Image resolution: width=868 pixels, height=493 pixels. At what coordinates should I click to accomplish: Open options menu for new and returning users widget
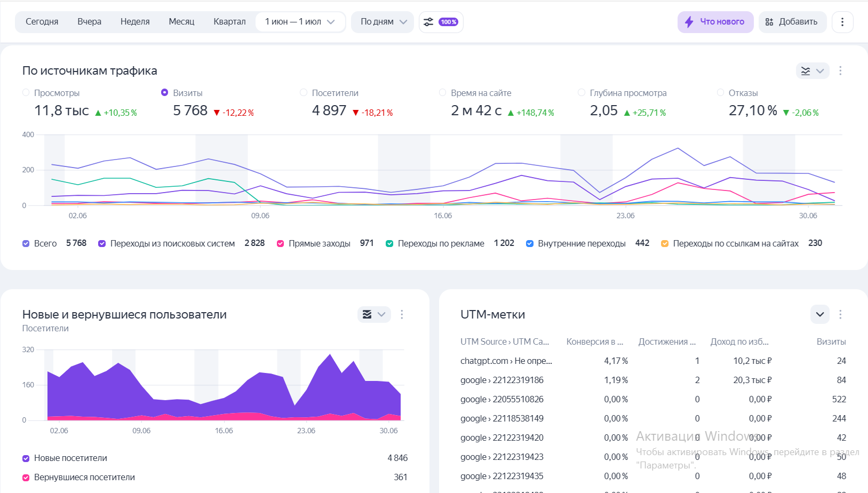tap(402, 315)
